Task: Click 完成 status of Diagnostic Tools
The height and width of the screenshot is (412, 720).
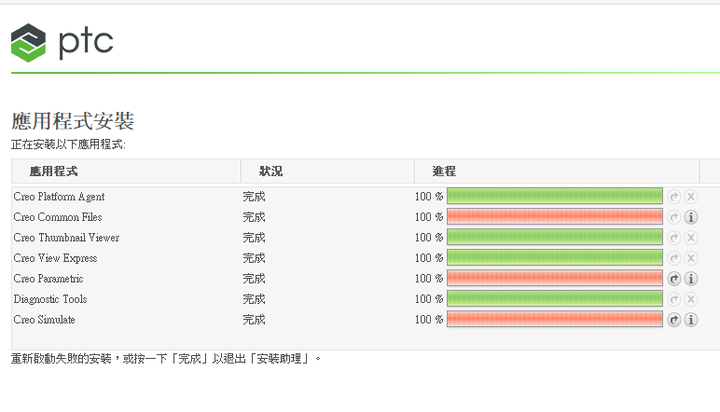Action: click(x=254, y=299)
